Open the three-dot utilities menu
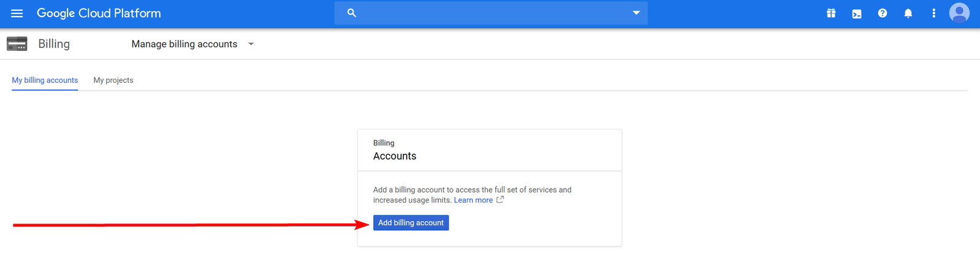The width and height of the screenshot is (980, 267). tap(933, 13)
